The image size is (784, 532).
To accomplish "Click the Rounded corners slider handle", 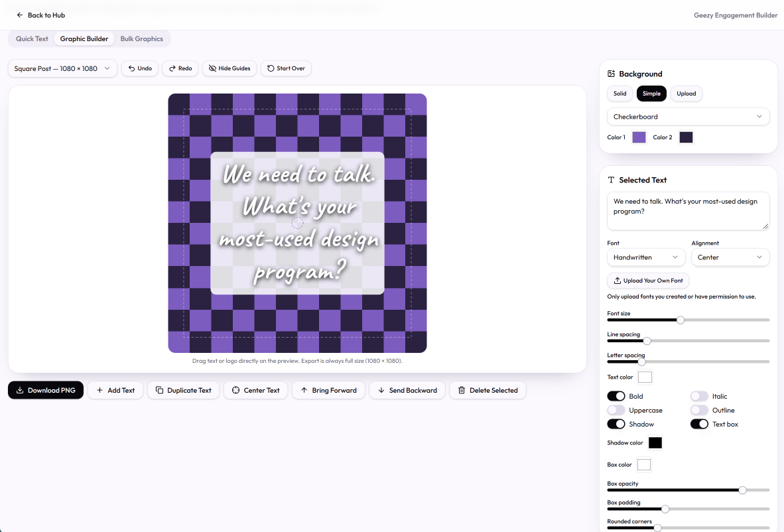I will pyautogui.click(x=658, y=528).
